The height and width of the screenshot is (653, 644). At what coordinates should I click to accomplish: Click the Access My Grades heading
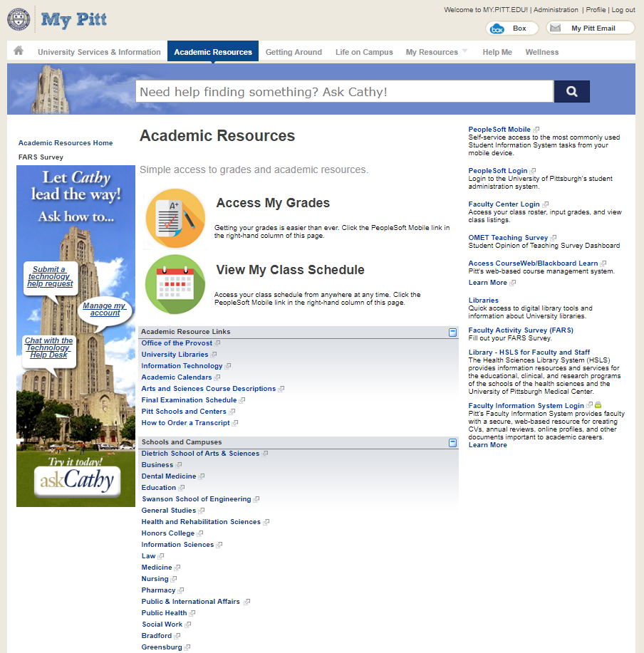coord(273,203)
